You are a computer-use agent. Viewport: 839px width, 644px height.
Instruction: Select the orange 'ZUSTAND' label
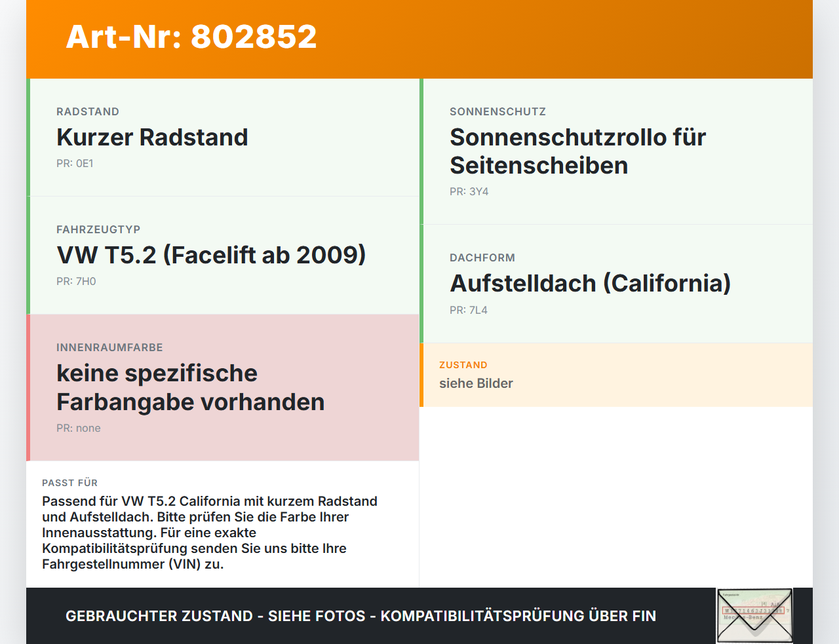click(463, 365)
